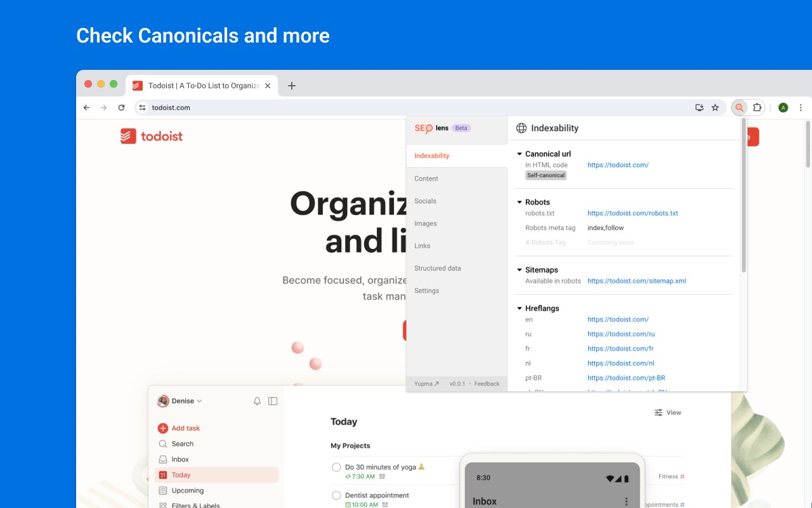Open a new browser tab
The image size is (812, 508).
292,86
